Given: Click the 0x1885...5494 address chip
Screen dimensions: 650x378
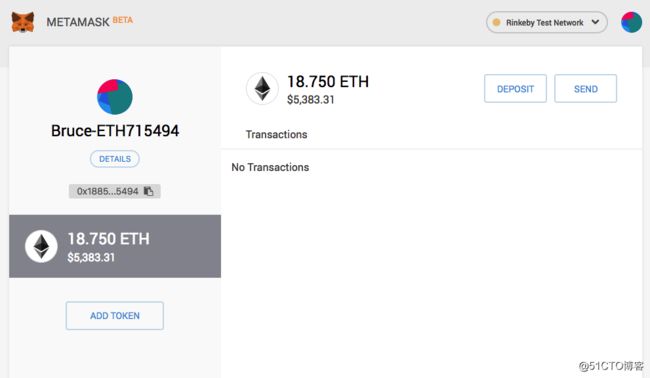Looking at the screenshot, I should point(114,191).
